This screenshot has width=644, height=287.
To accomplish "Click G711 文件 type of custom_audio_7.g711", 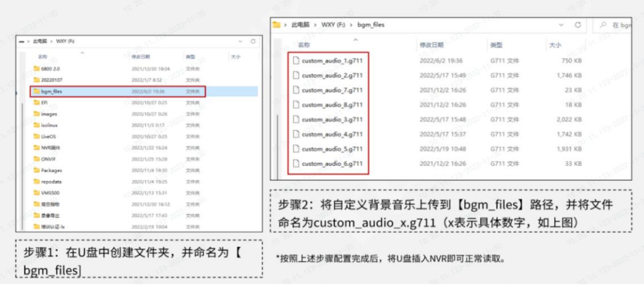I will [504, 90].
